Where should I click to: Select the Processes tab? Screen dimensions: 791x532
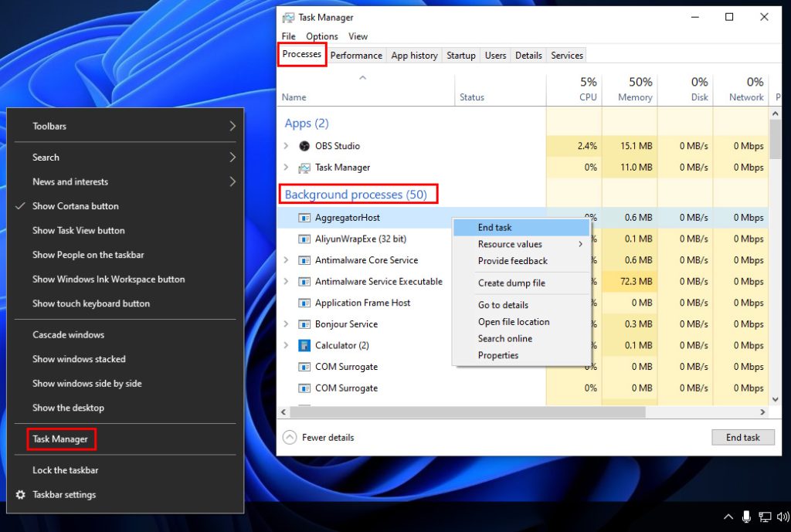(302, 54)
